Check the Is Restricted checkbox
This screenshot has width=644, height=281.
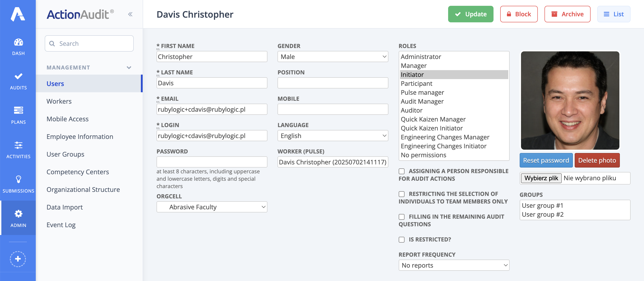(402, 239)
